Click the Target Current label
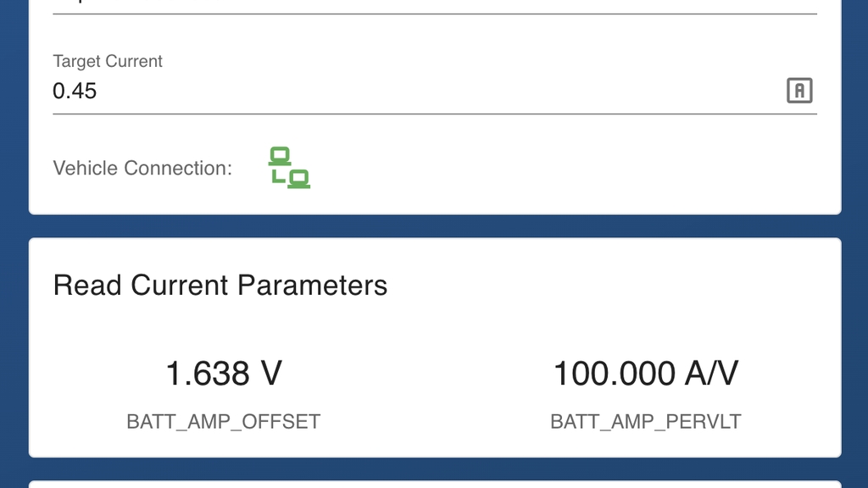Screen dimensions: 868x488 coord(108,62)
